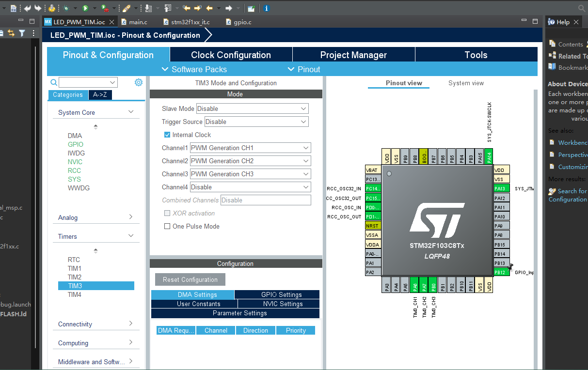Open the GPIO Settings tab
588x370 pixels.
277,294
